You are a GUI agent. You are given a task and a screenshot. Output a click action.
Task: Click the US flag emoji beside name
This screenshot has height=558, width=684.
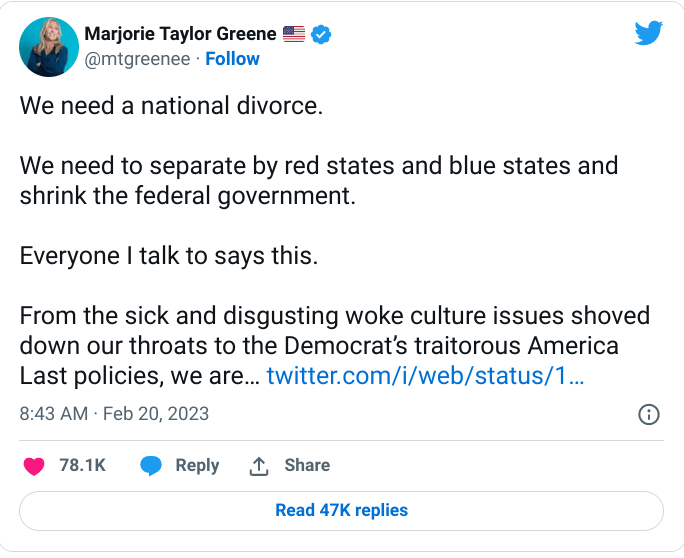click(x=293, y=34)
